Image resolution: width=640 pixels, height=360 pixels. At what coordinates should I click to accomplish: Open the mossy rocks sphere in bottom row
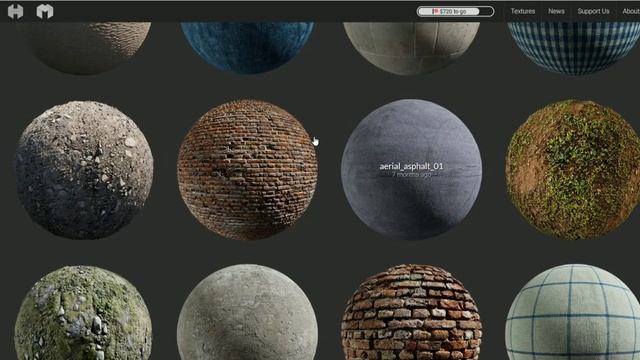click(x=83, y=313)
